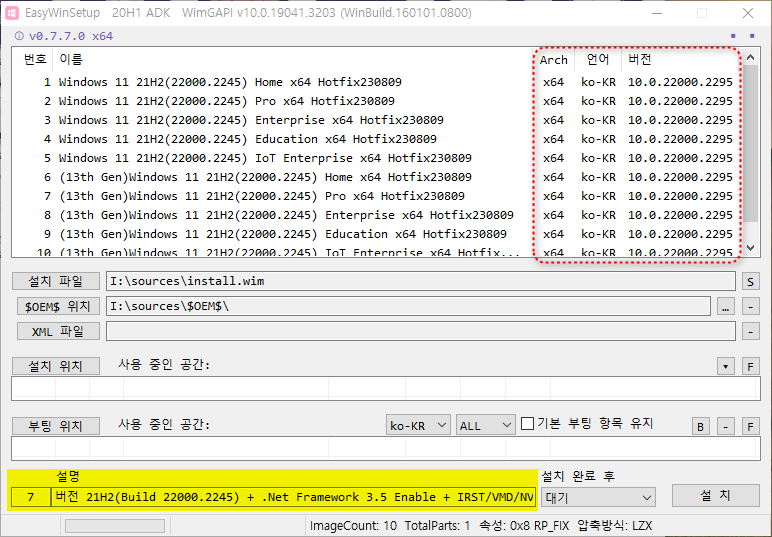Select row 3 Windows 11 Enterprise x64
Viewport: 772px width, 537px height.
coord(377,120)
